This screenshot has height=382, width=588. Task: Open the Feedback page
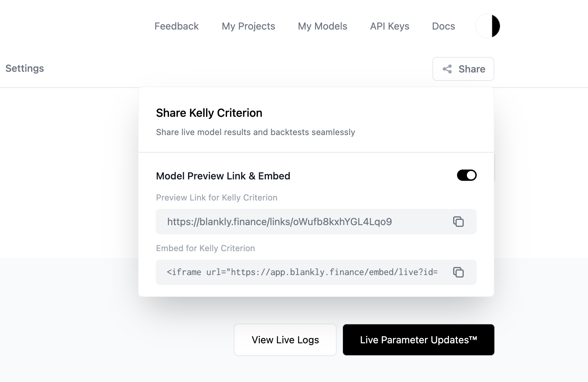tap(176, 26)
